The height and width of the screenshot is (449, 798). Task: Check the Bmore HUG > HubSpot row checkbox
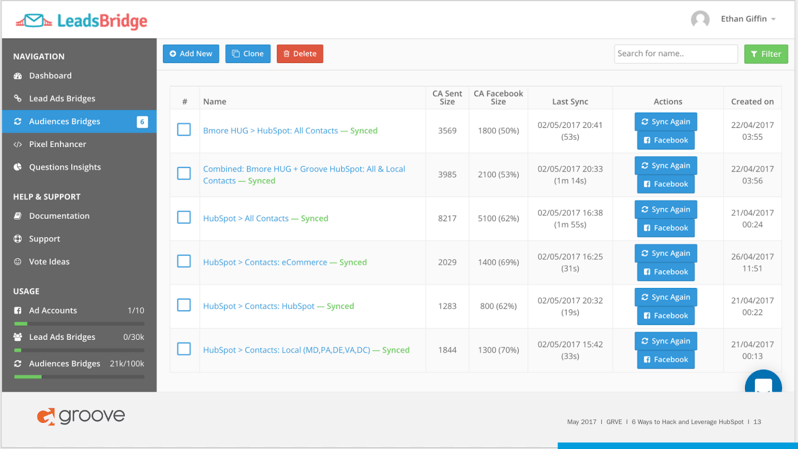click(184, 130)
